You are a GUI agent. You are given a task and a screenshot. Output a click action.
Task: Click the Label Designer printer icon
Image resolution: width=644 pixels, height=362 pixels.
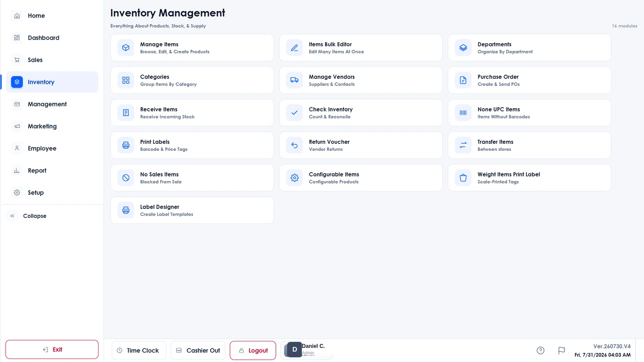point(126,210)
